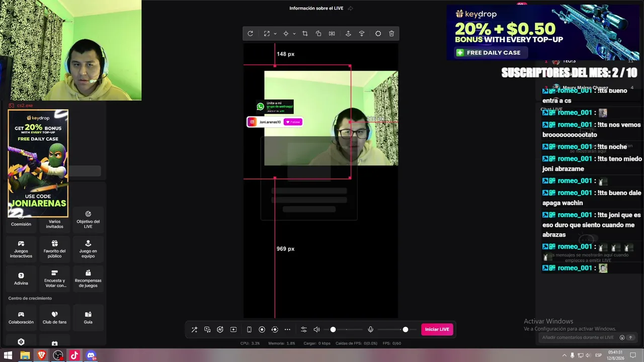Open the Club de fans tile
Viewport: 644px width, 362px height.
pos(55,318)
